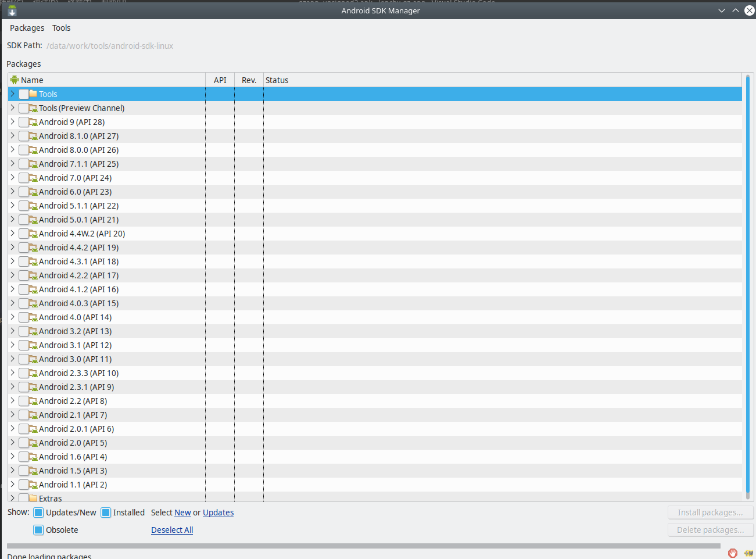Toggle the Obsolete show filter

[x=38, y=530]
